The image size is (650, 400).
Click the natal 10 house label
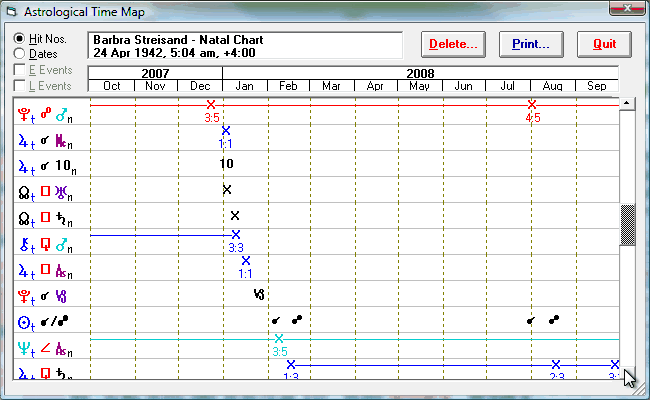(x=63, y=166)
